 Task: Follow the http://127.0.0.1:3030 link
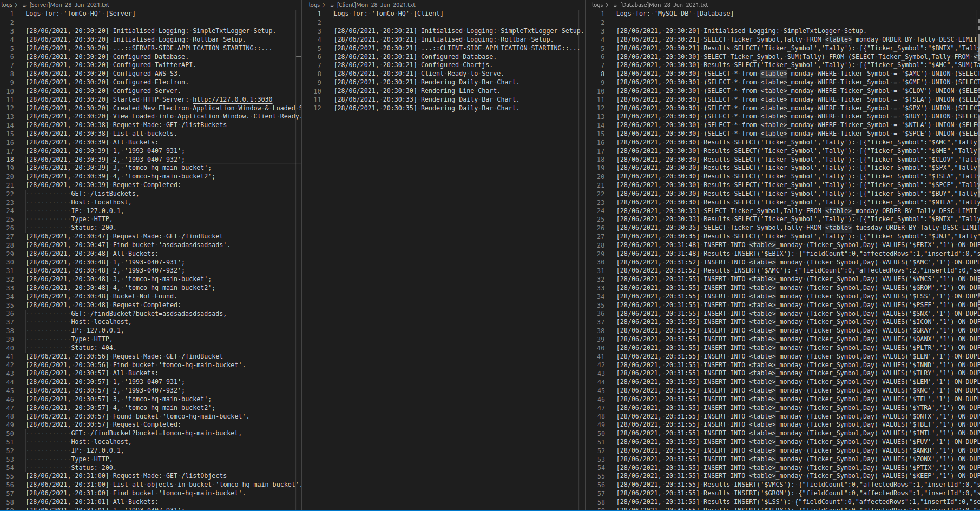click(233, 99)
